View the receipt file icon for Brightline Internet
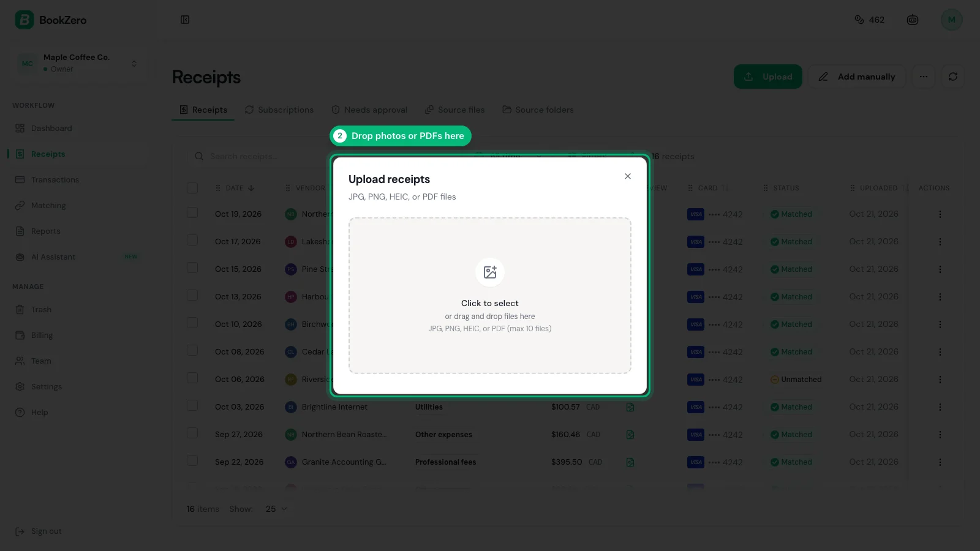This screenshot has height=551, width=980. tap(630, 407)
